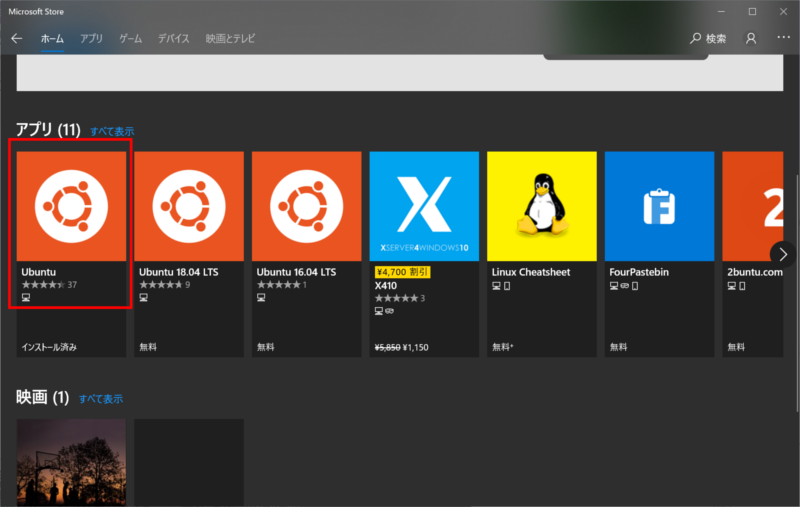The width and height of the screenshot is (800, 507).
Task: Open the user account icon
Action: (x=751, y=38)
